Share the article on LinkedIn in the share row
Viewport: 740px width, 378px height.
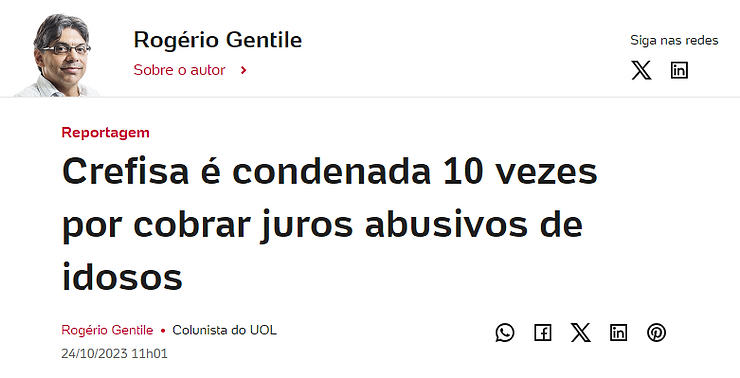[618, 333]
